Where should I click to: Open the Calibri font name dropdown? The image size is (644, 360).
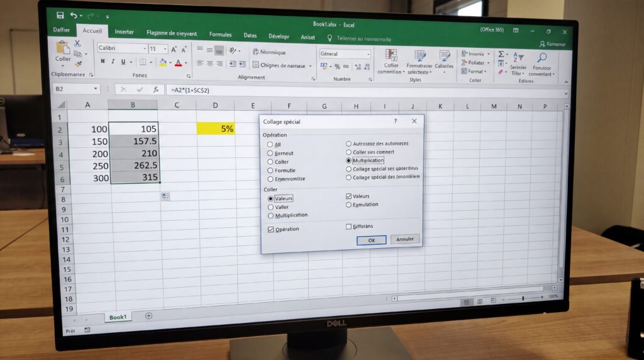(145, 48)
